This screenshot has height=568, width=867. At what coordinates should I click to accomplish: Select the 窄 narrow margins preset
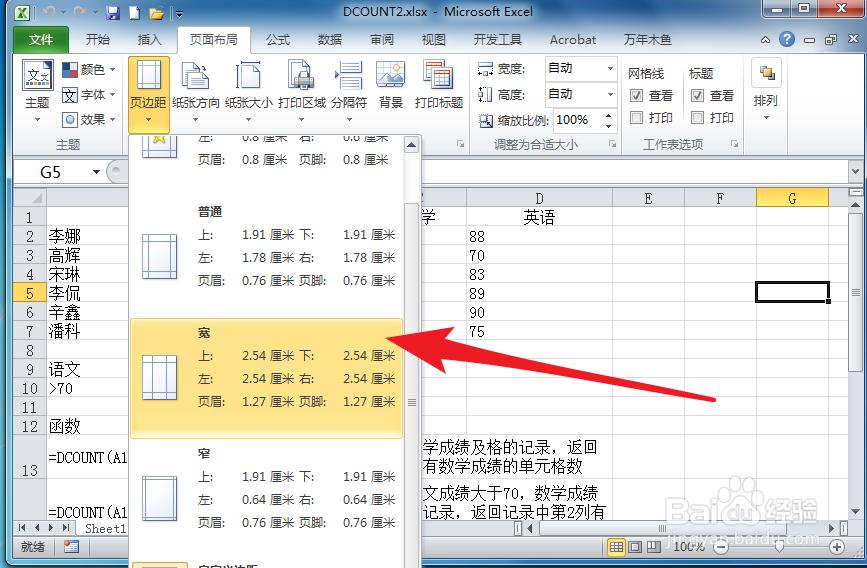tap(267, 499)
